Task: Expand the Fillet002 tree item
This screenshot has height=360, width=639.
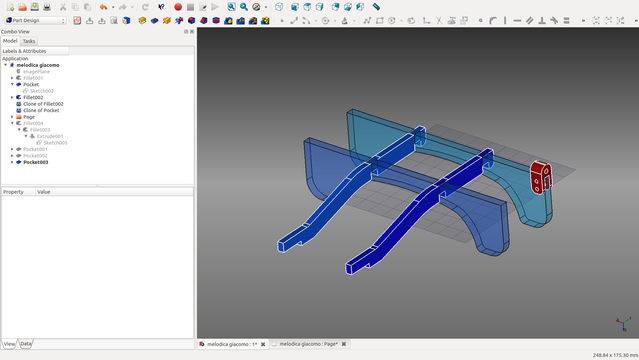Action: [x=12, y=97]
